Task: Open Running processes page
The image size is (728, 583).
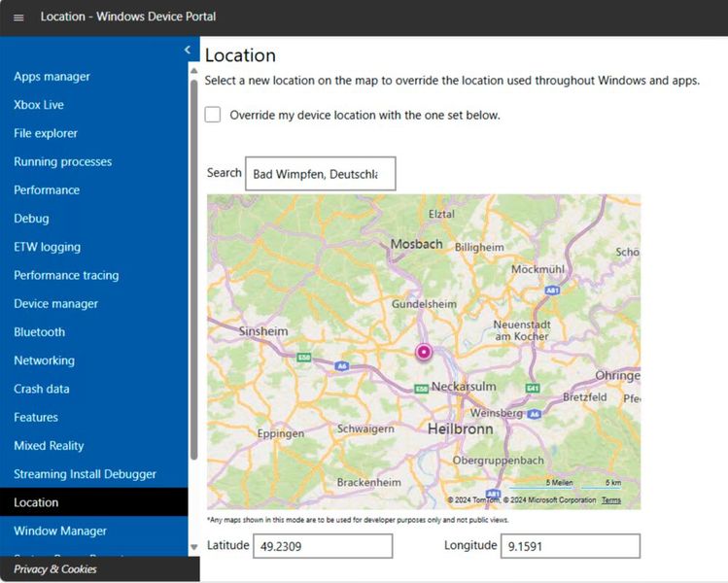Action: click(62, 161)
